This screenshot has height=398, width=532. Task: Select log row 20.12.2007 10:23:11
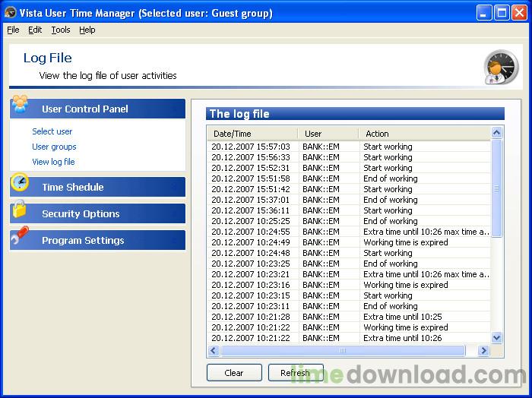pos(349,306)
